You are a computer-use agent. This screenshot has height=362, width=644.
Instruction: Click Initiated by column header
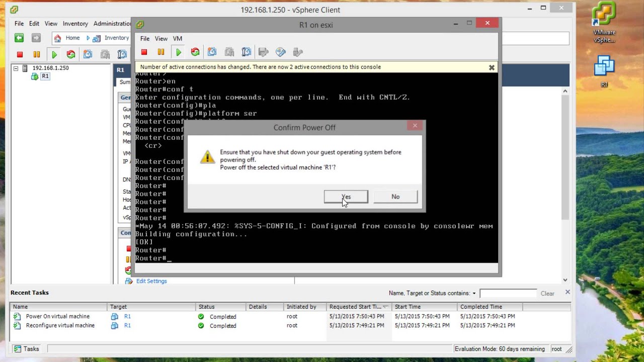(x=304, y=307)
